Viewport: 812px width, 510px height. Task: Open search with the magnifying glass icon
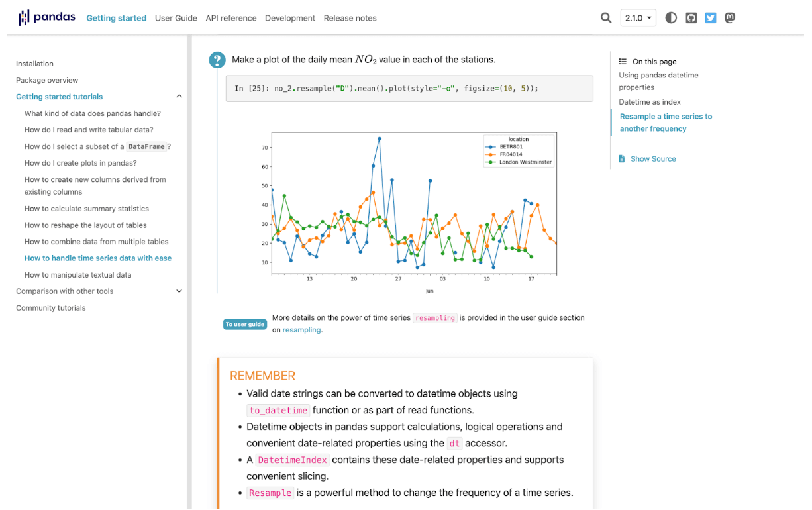pos(605,18)
